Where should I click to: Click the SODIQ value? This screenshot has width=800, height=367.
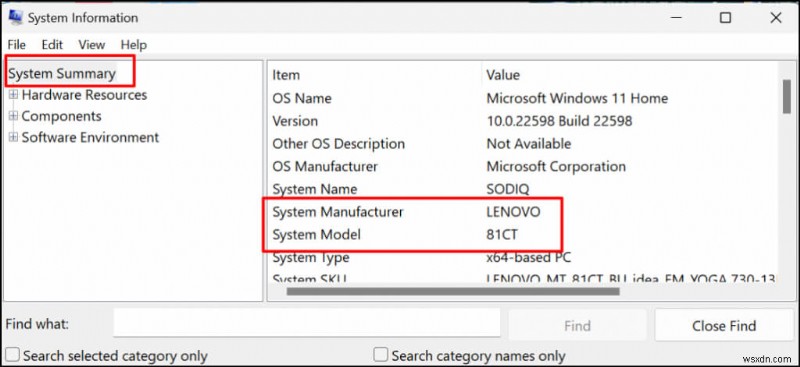click(x=508, y=189)
